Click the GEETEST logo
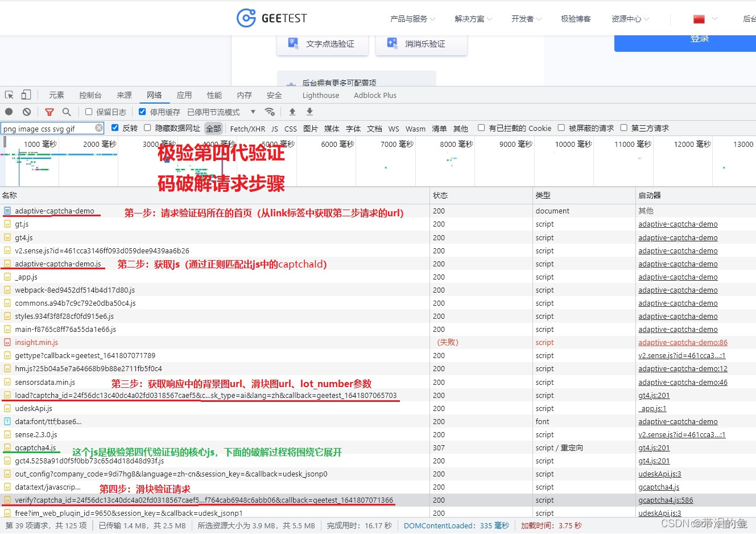The width and height of the screenshot is (756, 534). 272,18
